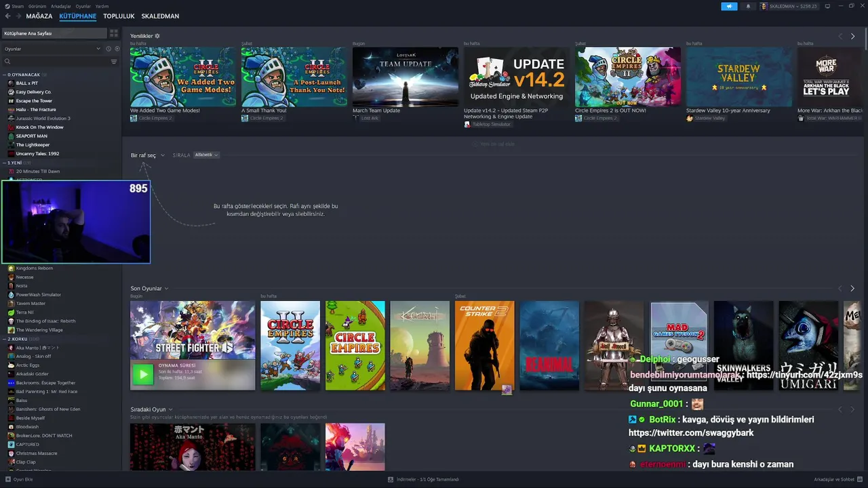Screen dimensions: 868x488
Task: Select Backrooms: Escape Together
Action: pyautogui.click(x=46, y=383)
